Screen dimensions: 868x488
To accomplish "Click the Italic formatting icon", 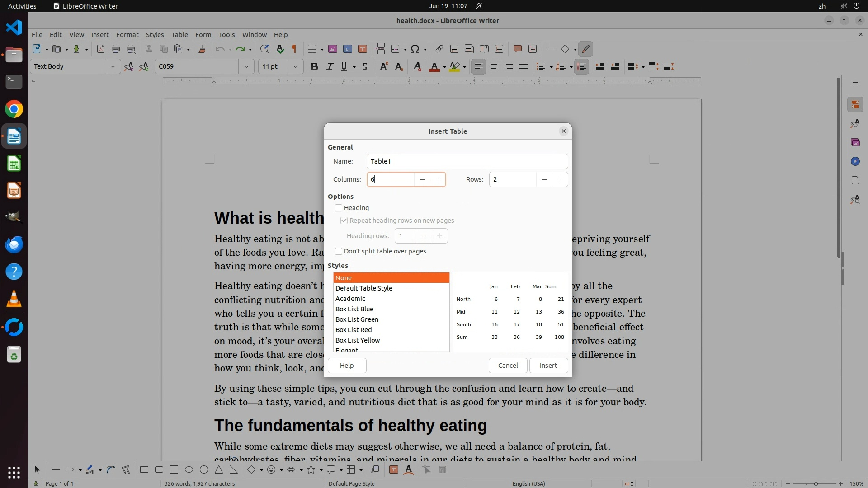I will point(330,66).
